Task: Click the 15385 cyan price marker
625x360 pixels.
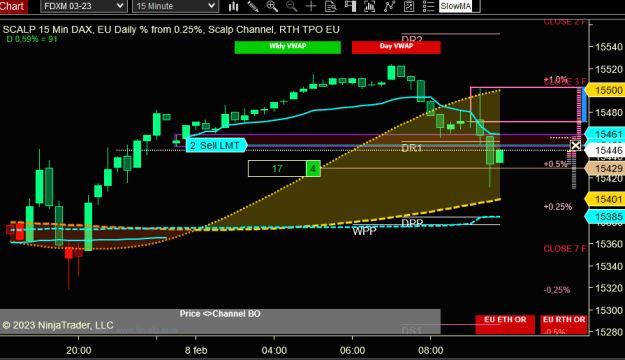Action: (605, 216)
